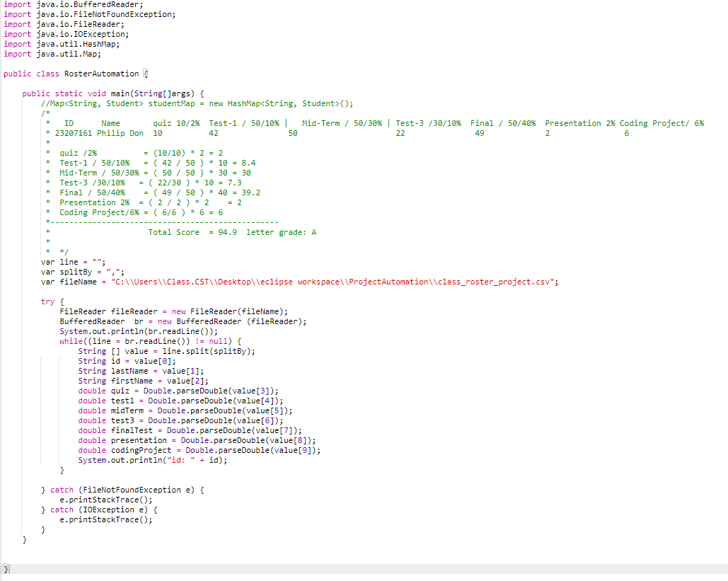Click the closing brace in the bottom panel
This screenshot has height=581, width=728.
5,568
